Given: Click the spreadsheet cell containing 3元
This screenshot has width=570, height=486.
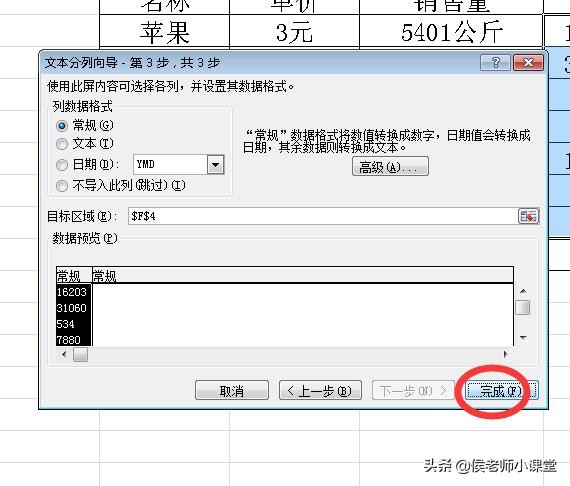Looking at the screenshot, I should [x=294, y=31].
